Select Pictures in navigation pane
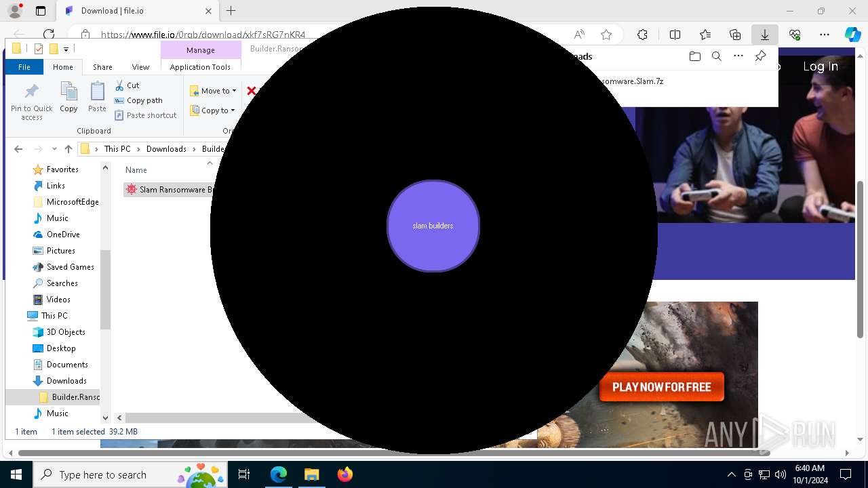The width and height of the screenshot is (868, 488). [61, 251]
